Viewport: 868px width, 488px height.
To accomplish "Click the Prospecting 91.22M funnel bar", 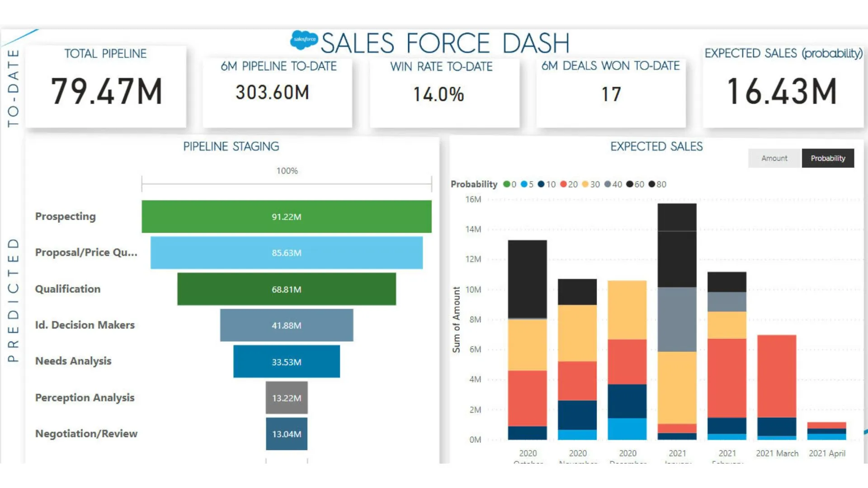I will 287,216.
